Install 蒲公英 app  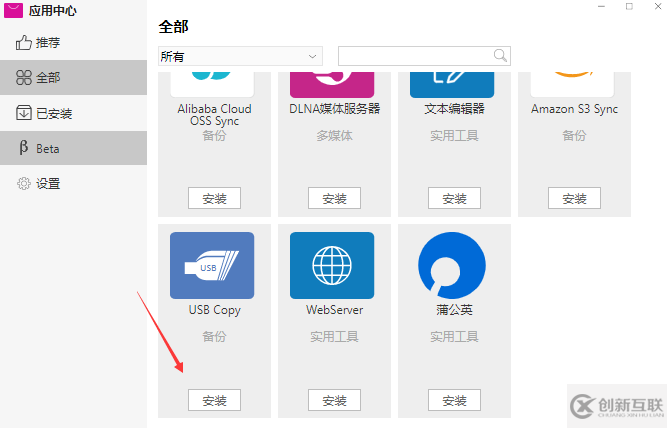pyautogui.click(x=454, y=400)
